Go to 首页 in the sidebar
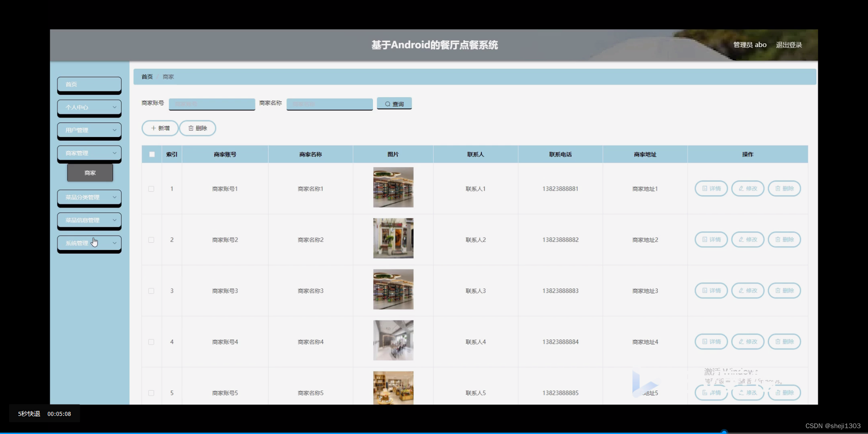The image size is (868, 434). click(x=89, y=85)
